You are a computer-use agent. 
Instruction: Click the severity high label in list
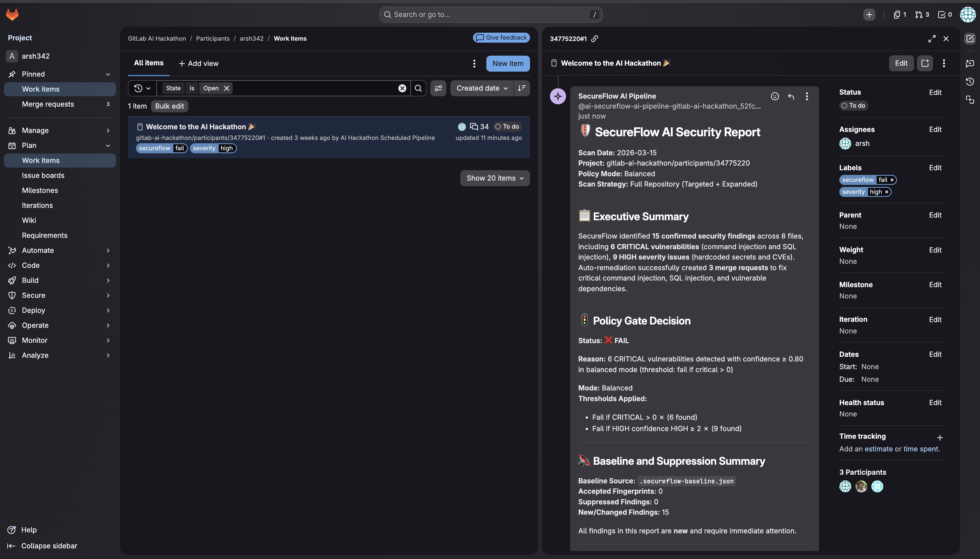coord(213,148)
